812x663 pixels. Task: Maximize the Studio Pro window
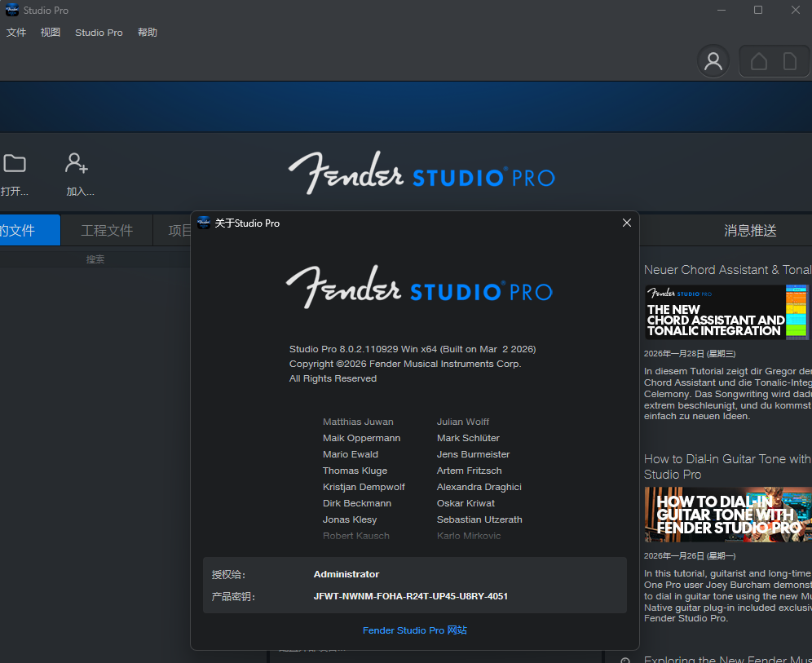[x=758, y=10]
